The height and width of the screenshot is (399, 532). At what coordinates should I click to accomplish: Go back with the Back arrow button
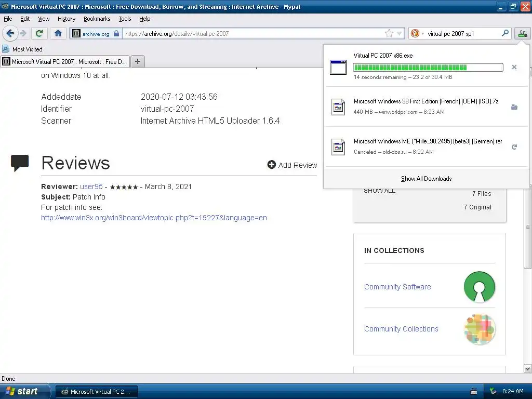pos(10,33)
